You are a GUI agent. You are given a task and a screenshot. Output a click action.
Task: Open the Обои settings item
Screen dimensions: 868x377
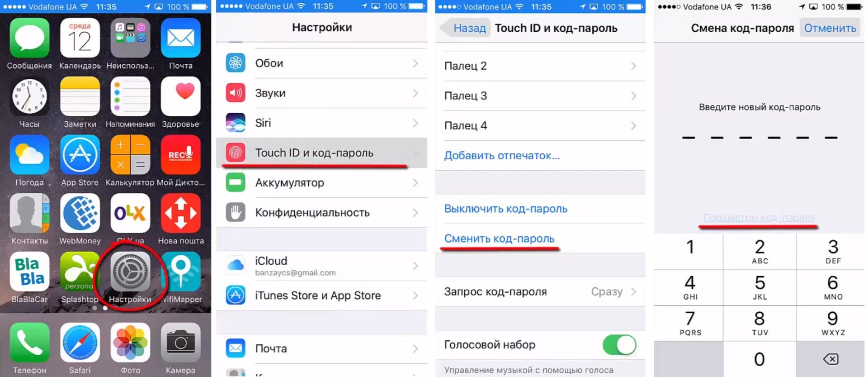[321, 63]
